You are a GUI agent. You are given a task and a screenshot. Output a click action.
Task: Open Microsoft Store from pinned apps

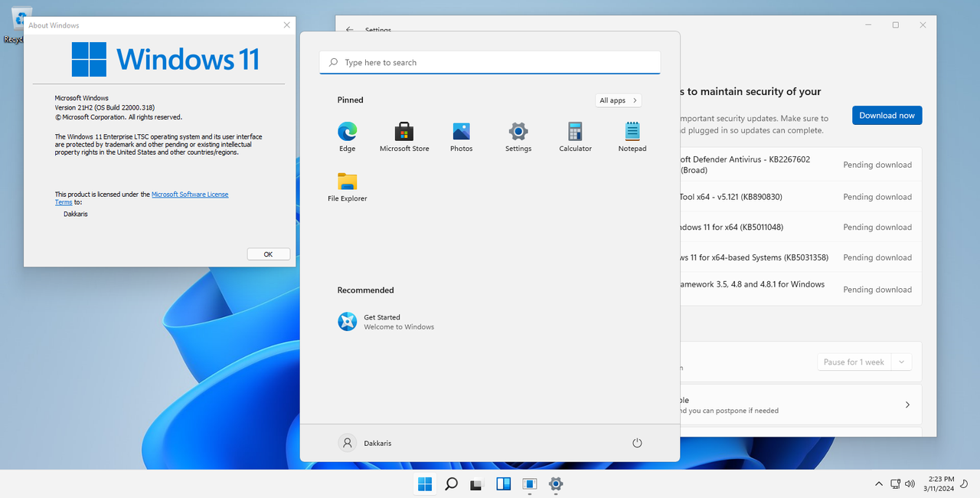(404, 137)
